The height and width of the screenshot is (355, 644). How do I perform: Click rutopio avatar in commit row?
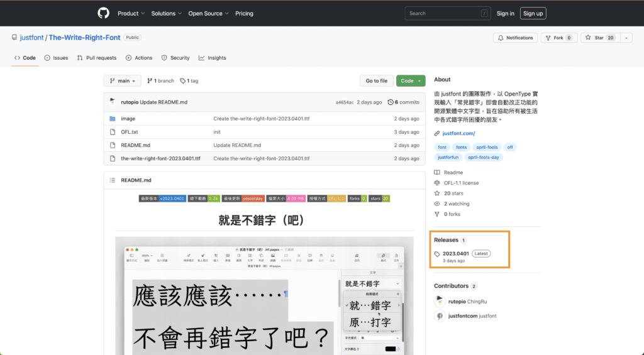coord(113,102)
